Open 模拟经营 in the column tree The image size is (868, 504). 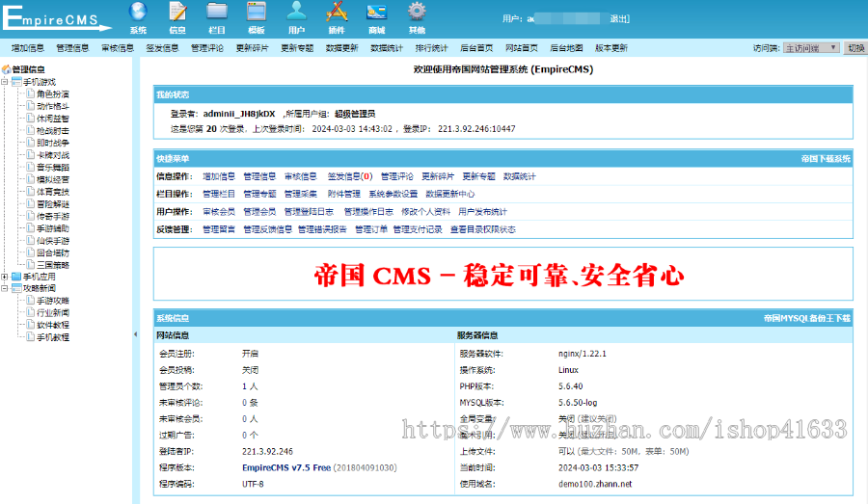tap(53, 179)
